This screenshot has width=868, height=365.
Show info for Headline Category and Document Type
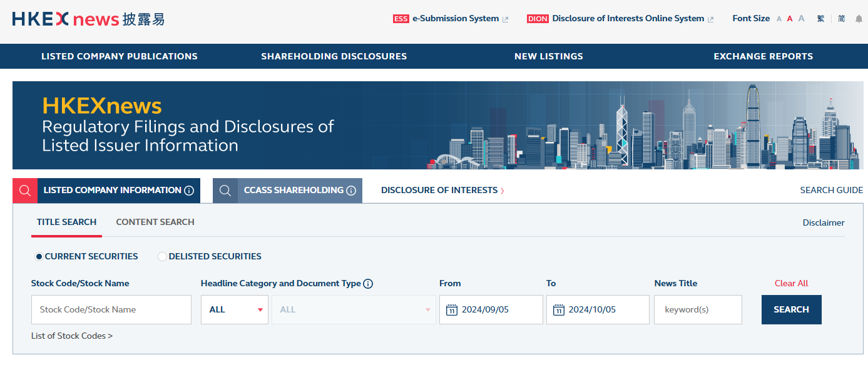[x=368, y=284]
